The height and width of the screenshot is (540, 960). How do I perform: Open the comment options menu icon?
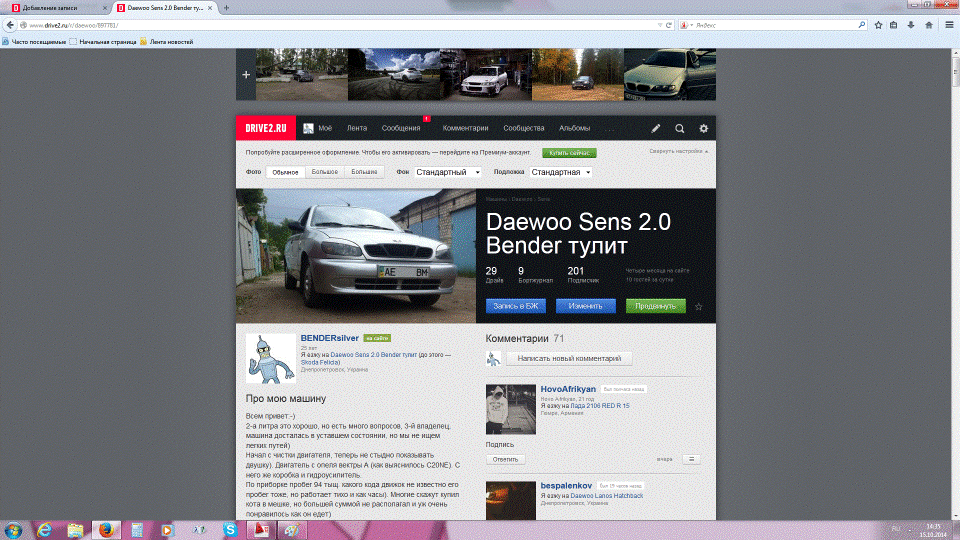coord(691,459)
